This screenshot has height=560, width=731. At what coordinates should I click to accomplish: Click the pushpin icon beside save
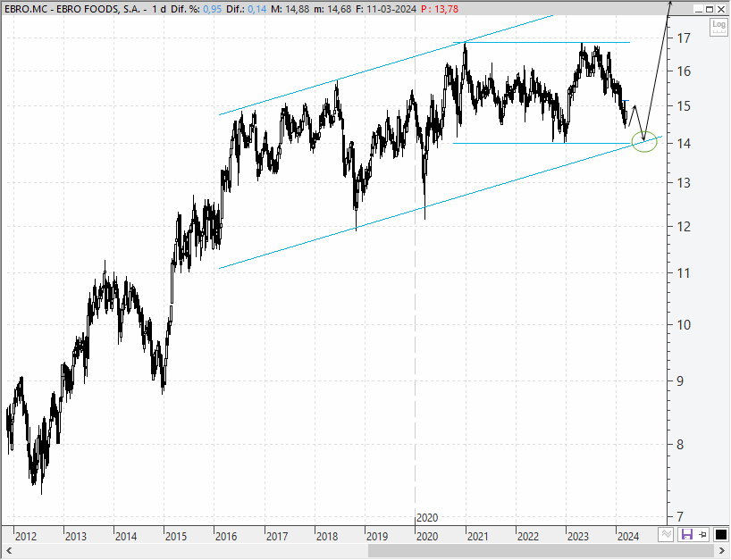tap(702, 534)
